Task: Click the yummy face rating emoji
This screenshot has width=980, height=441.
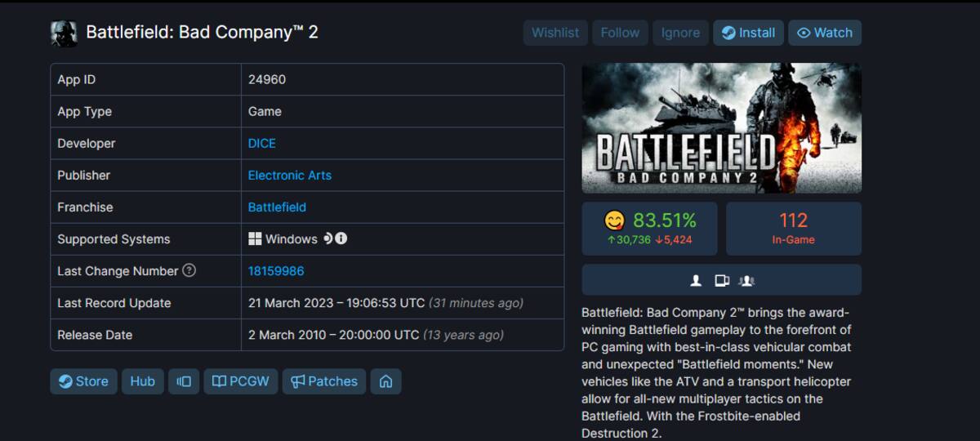Action: (614, 220)
